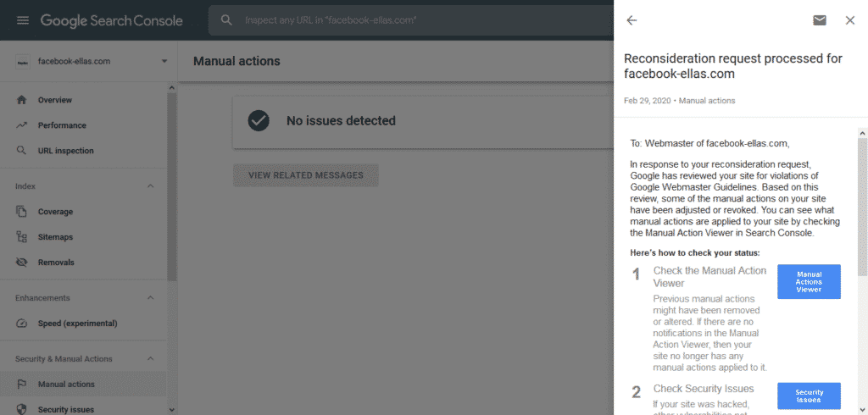Click the Performance trend icon
Screen dimensions: 868x415
21,125
